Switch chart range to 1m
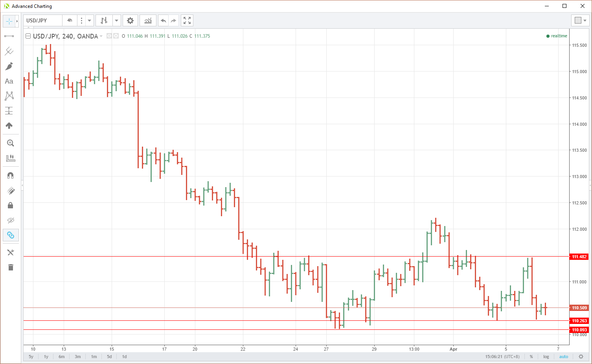 (x=94, y=357)
